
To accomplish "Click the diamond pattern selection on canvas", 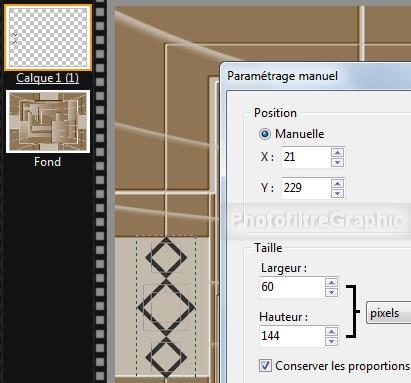I will 166,306.
